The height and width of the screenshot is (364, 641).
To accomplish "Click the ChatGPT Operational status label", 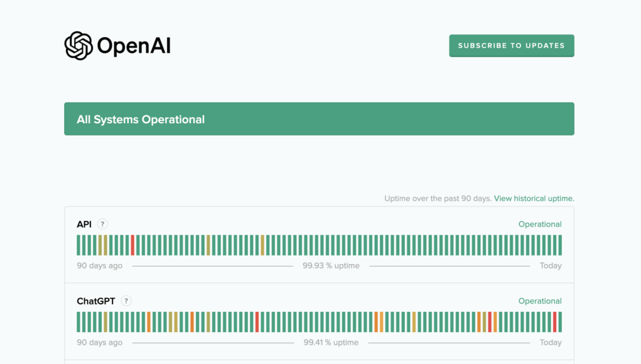I will click(540, 301).
